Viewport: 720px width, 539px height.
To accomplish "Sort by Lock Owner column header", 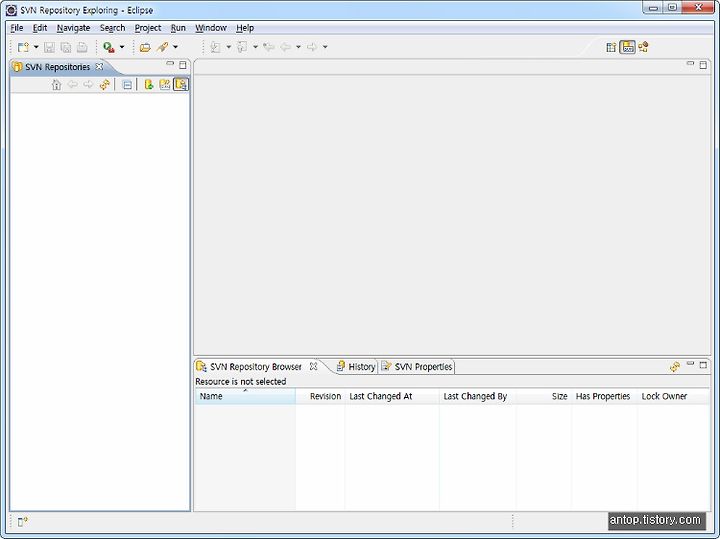I will tap(673, 396).
